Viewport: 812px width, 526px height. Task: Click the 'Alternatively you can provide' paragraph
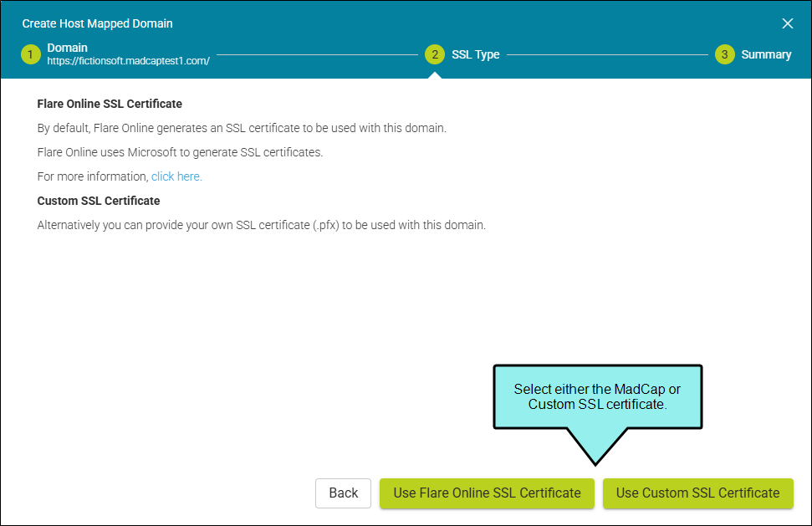261,226
